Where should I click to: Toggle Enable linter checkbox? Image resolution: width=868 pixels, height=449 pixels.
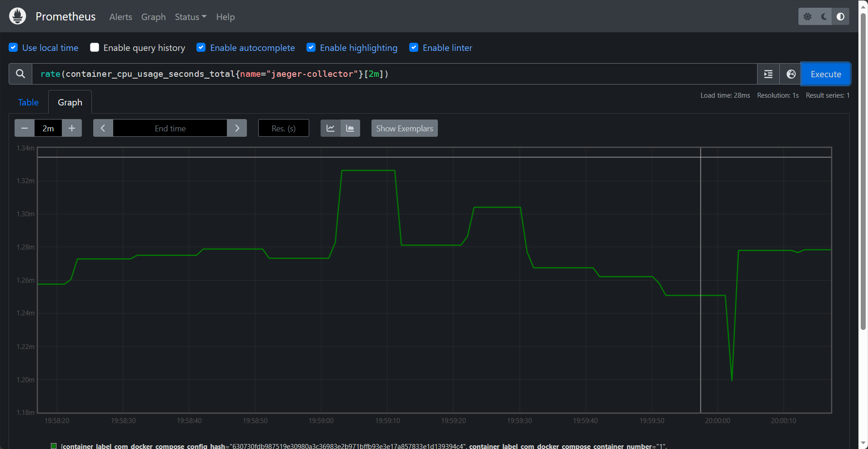coord(414,48)
